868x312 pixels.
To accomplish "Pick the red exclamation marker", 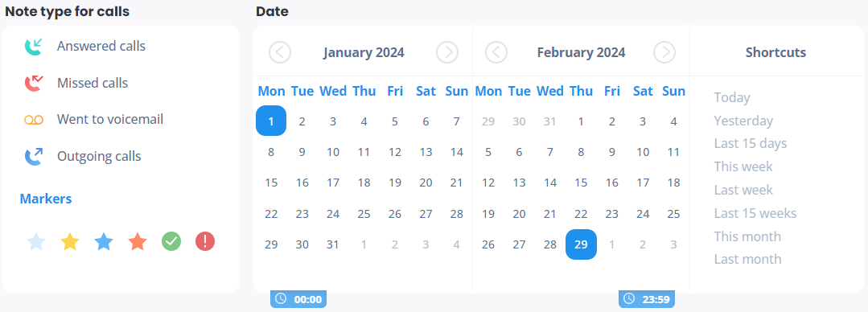I will [x=205, y=242].
